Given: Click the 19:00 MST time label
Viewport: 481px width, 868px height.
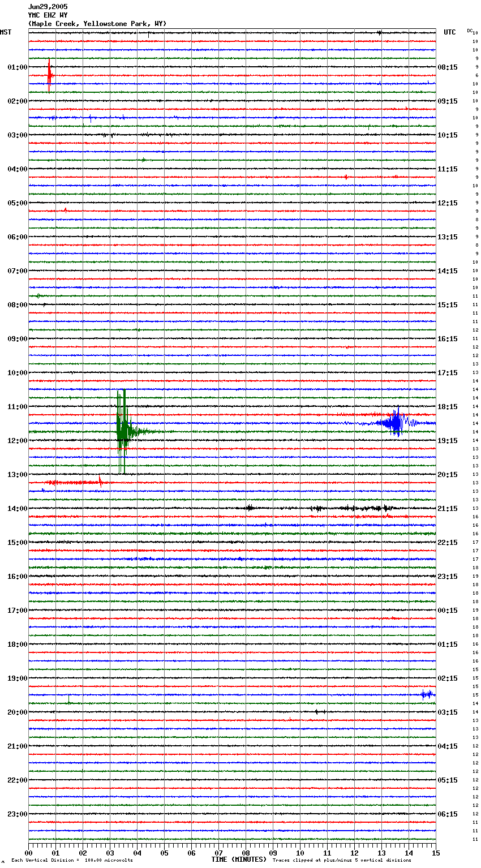Looking at the screenshot, I should click(x=18, y=678).
